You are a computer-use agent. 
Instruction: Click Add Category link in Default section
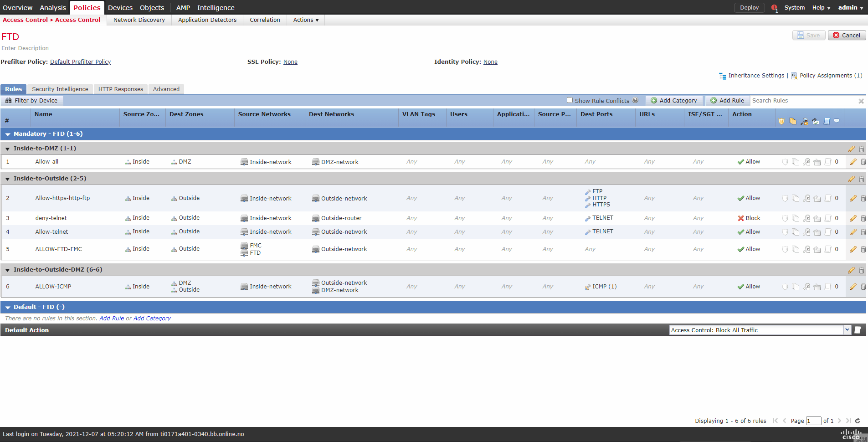point(152,319)
